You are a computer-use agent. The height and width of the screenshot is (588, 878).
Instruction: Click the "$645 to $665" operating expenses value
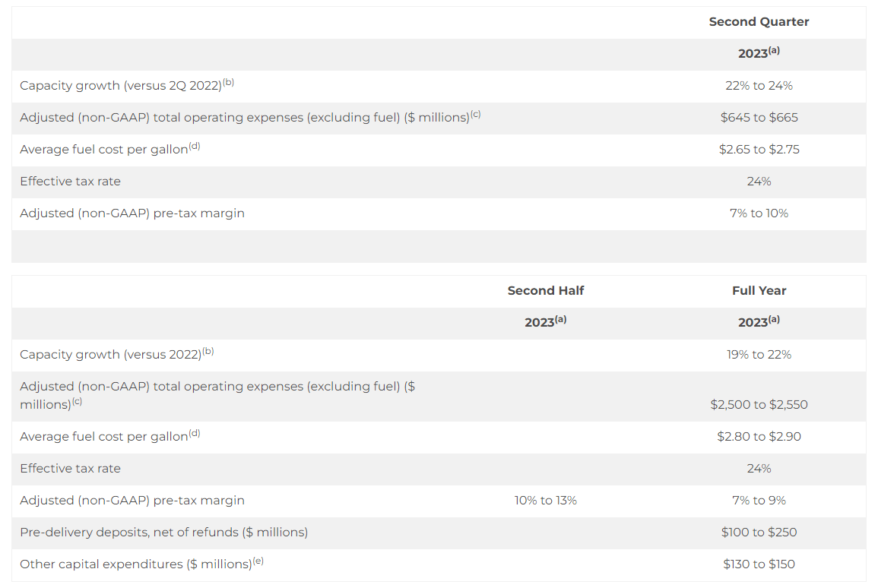[759, 118]
